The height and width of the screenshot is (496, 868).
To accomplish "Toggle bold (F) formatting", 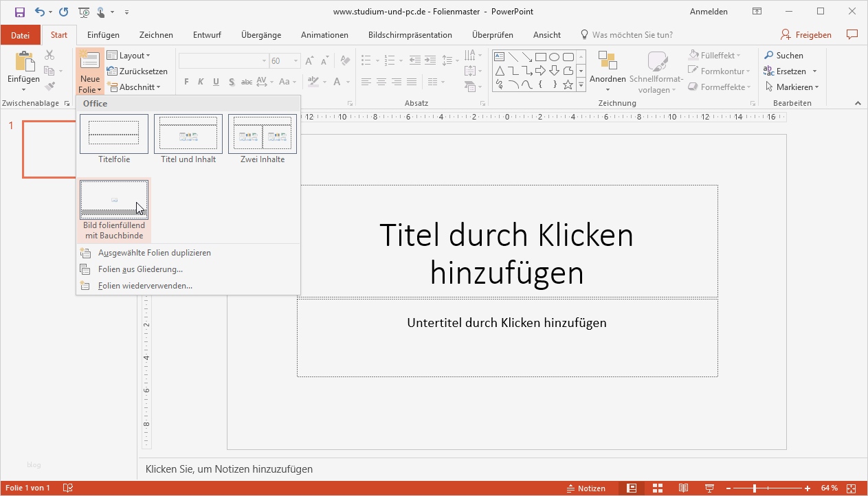I will click(186, 82).
